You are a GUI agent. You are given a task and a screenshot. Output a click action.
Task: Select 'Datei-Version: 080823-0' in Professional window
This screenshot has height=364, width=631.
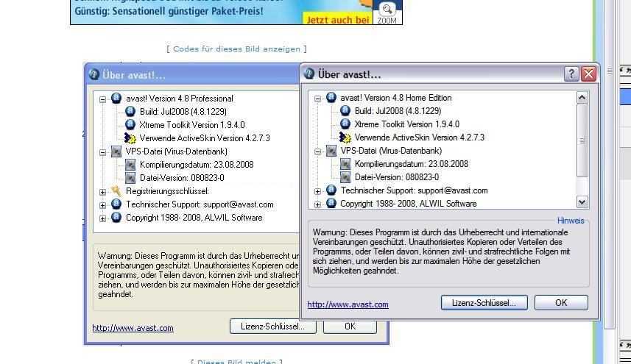click(x=182, y=177)
